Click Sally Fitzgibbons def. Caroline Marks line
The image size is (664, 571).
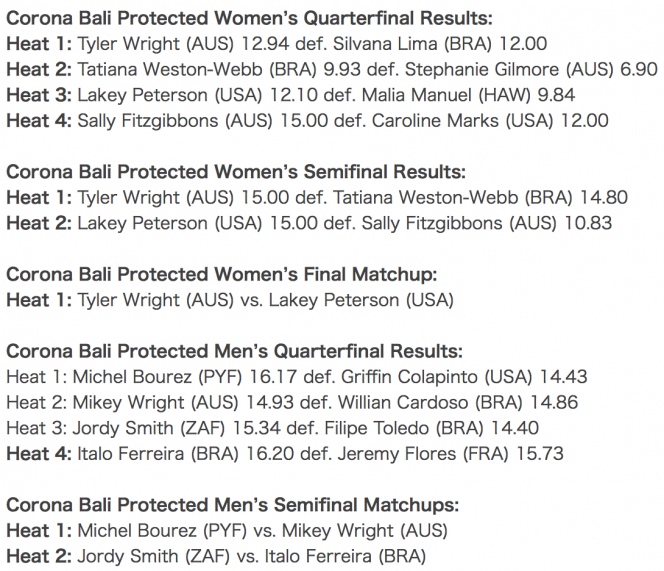coord(307,121)
